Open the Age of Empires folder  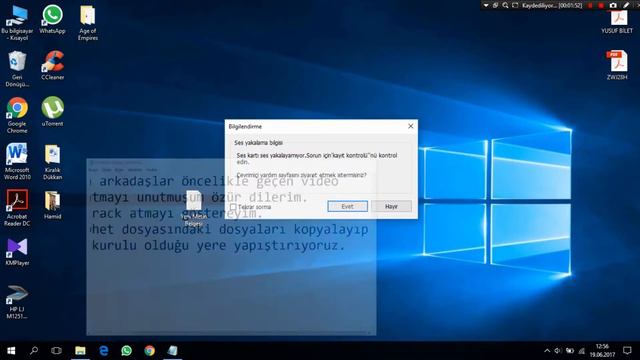click(88, 22)
